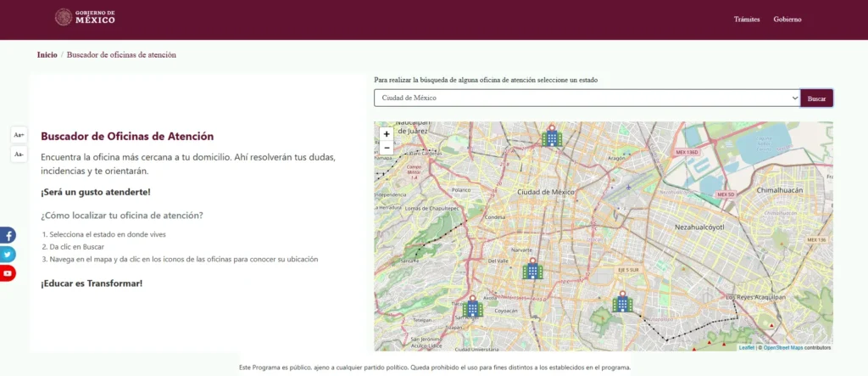The image size is (868, 376).
Task: Click the Nezahualcóyotl label on the map
Action: (699, 227)
